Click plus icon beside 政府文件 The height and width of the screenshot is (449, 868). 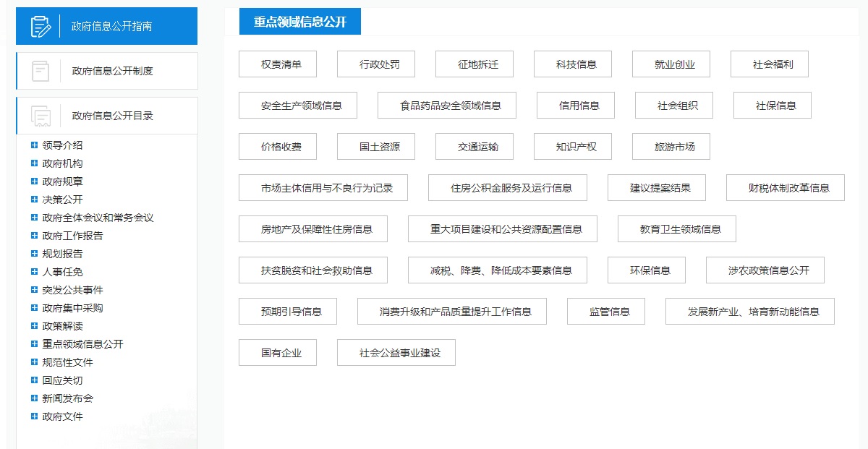tap(34, 416)
